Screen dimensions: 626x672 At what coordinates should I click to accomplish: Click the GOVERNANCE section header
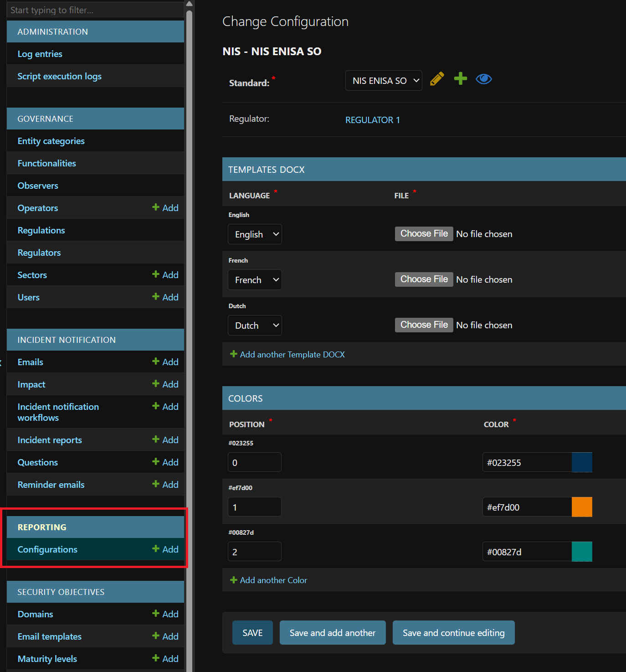95,119
